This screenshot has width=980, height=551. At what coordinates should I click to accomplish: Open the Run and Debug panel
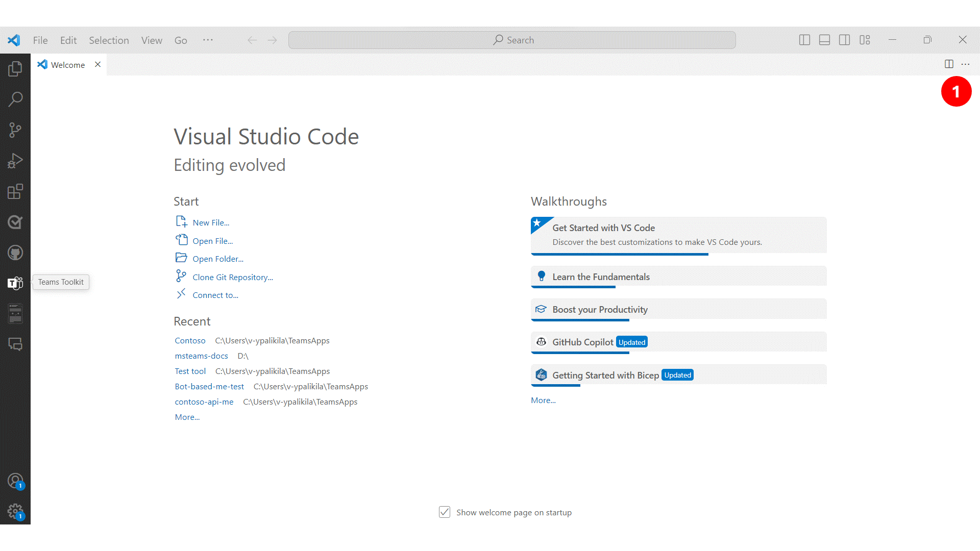click(x=15, y=161)
